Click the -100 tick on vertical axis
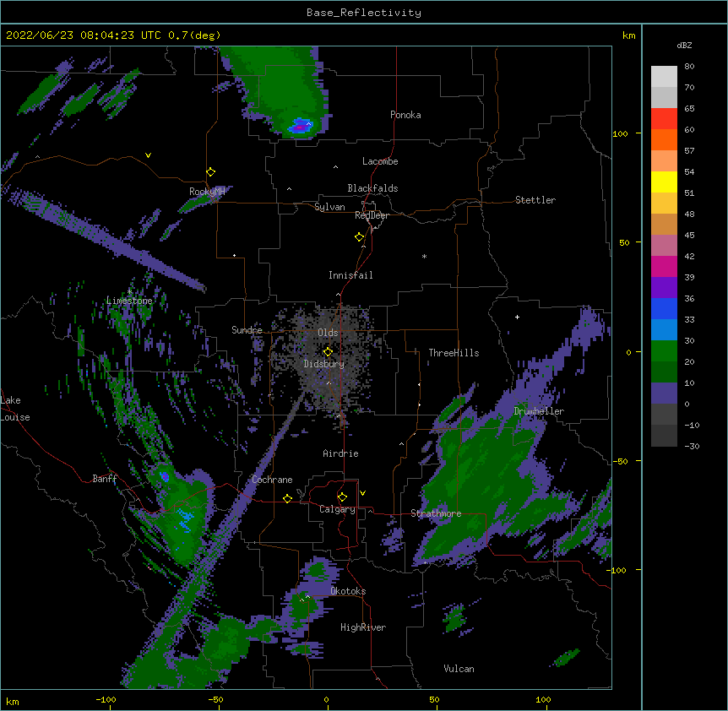Image resolution: width=728 pixels, height=711 pixels. [618, 570]
